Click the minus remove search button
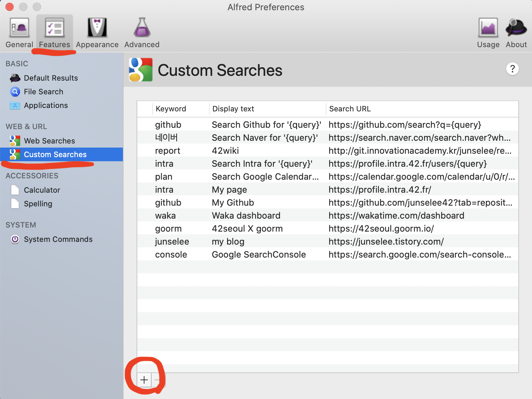 (158, 380)
